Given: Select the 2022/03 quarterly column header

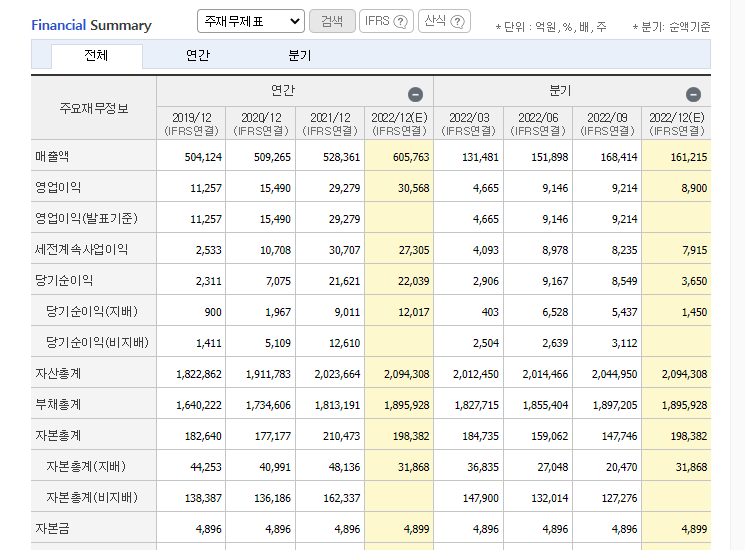Looking at the screenshot, I should [468, 123].
